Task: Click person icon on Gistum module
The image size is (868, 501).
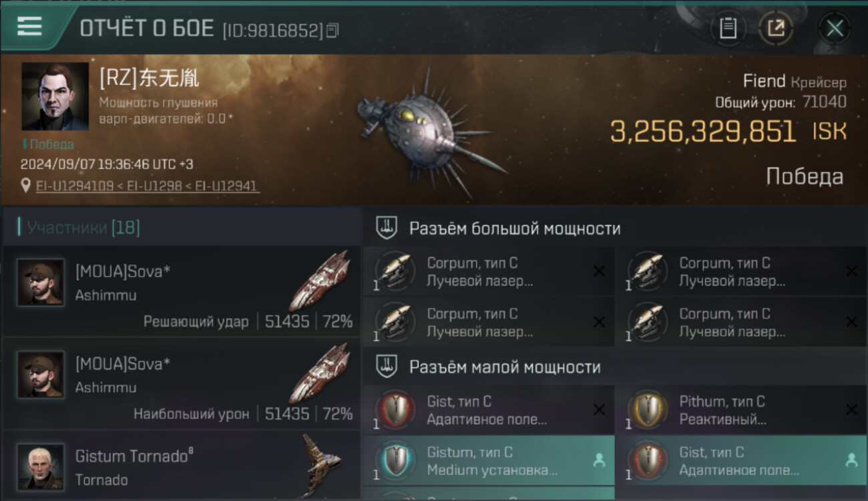Action: tap(599, 460)
